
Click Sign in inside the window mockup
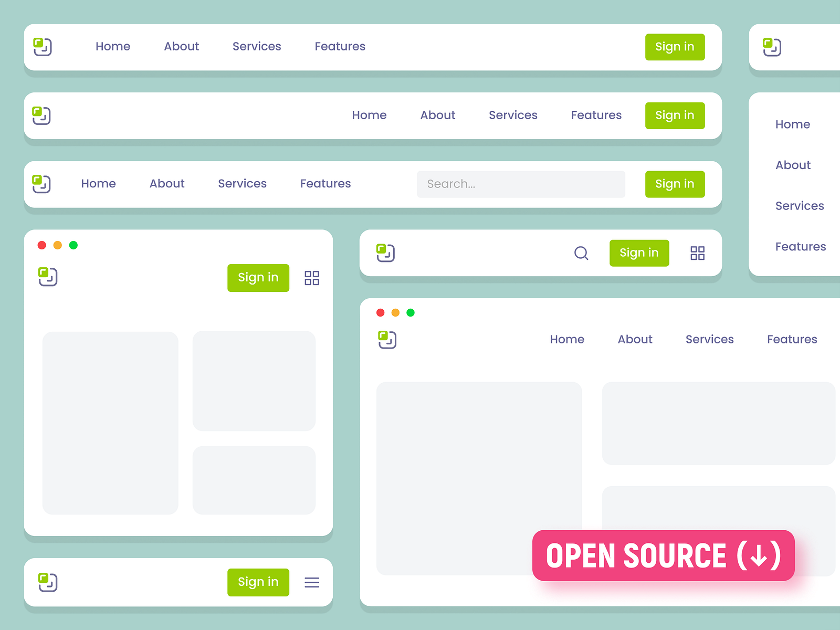pyautogui.click(x=258, y=278)
